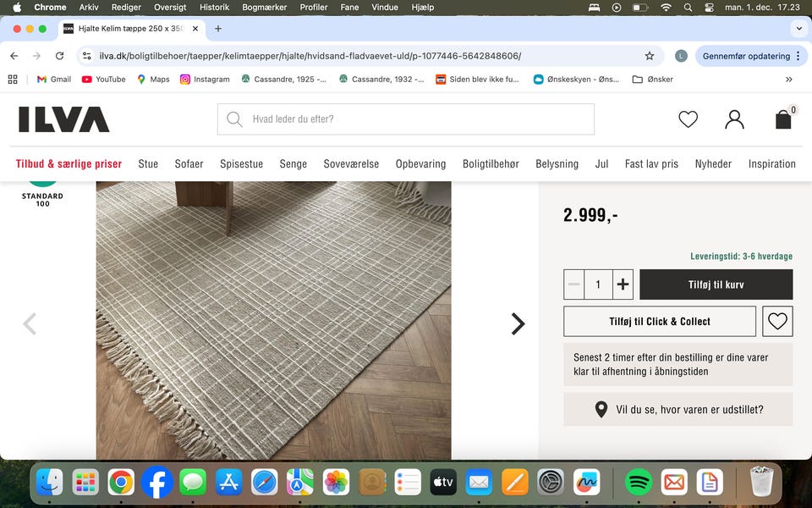Open the Instagram bookmark
This screenshot has height=508, width=812.
(205, 80)
